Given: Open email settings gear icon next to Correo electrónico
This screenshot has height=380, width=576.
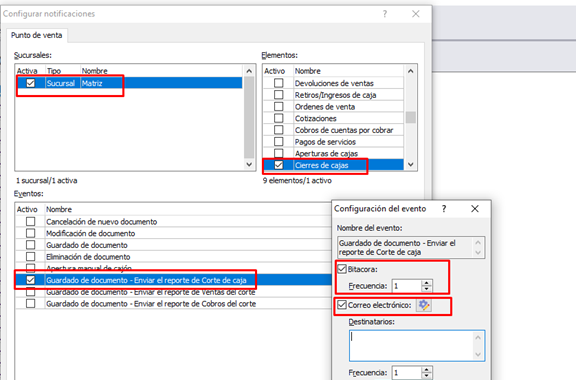Looking at the screenshot, I should (424, 305).
